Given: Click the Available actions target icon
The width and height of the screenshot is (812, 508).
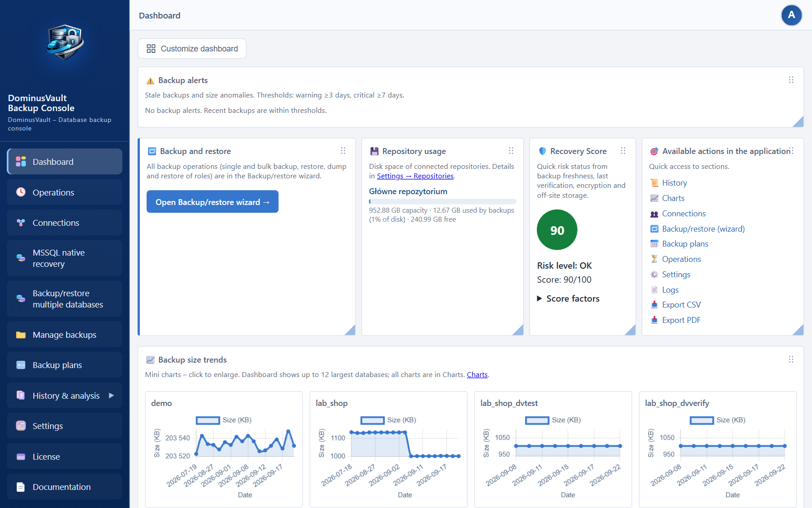Looking at the screenshot, I should 654,151.
